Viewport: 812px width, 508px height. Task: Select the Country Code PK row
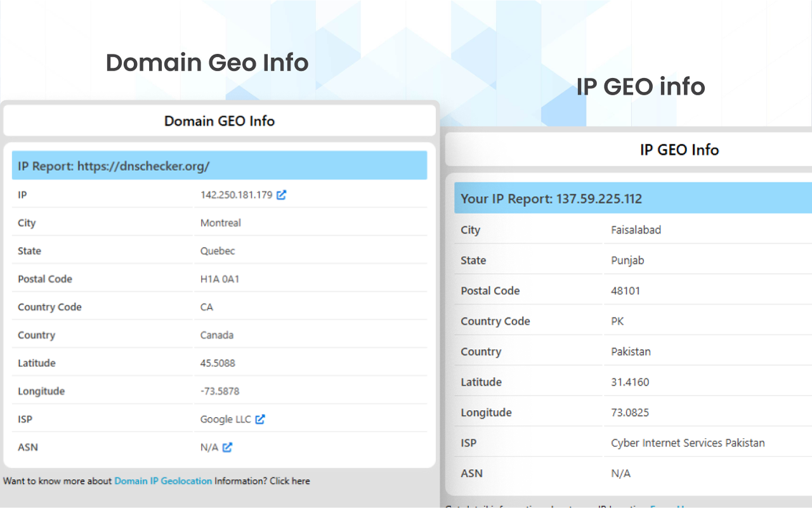(x=617, y=321)
